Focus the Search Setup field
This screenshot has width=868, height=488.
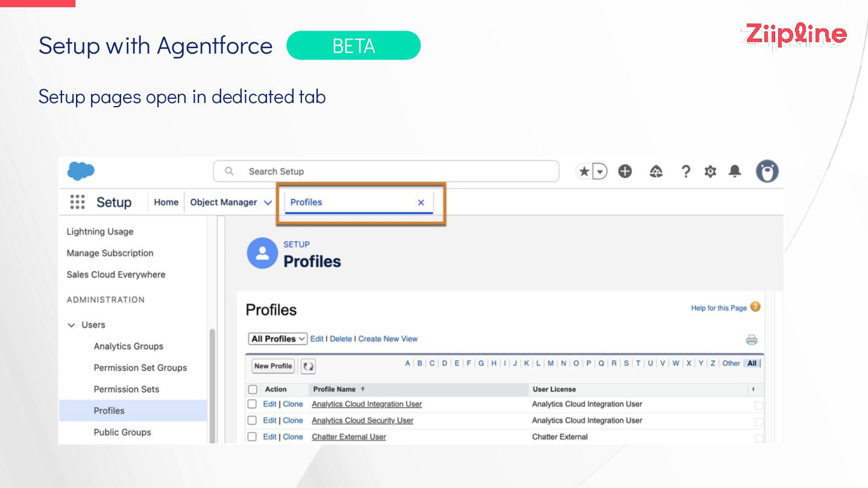coord(386,172)
